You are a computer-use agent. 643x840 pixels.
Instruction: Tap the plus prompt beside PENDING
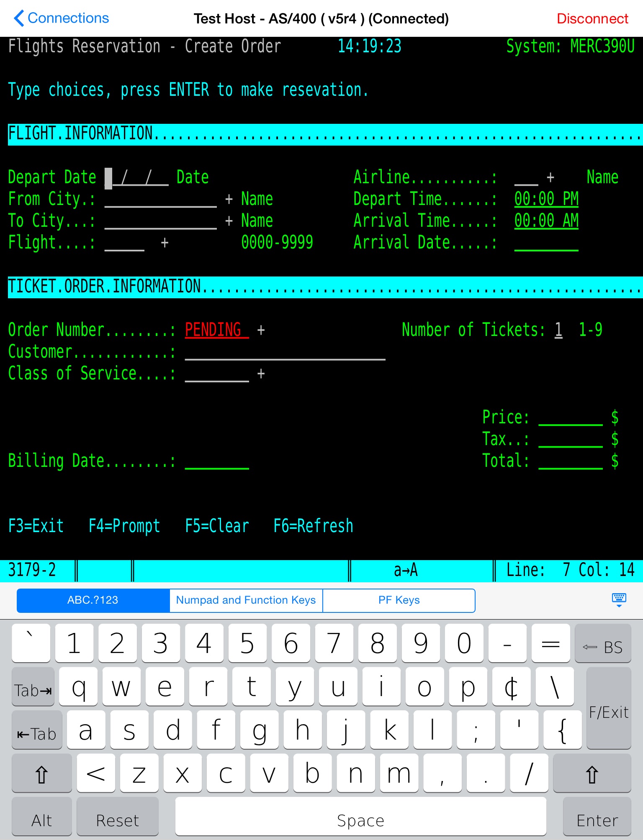tap(261, 330)
